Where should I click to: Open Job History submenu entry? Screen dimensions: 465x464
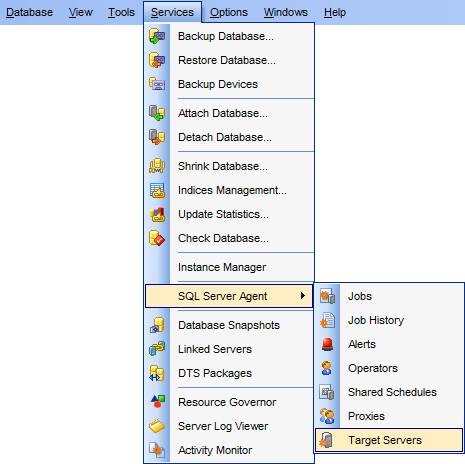click(x=389, y=320)
